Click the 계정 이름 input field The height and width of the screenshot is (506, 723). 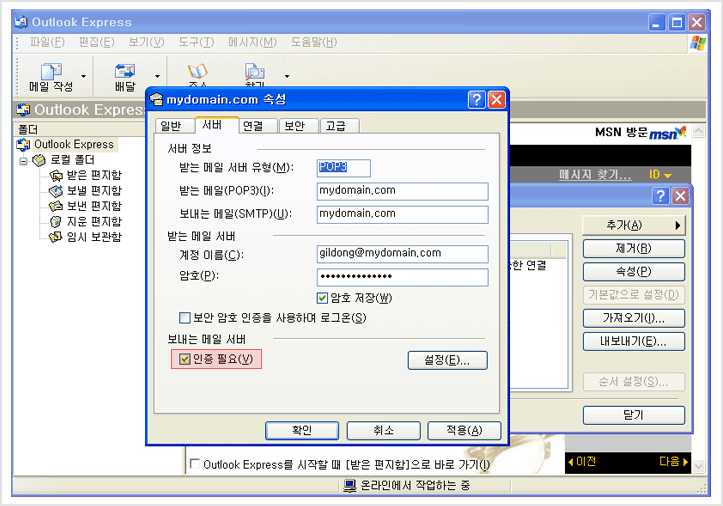(x=402, y=254)
